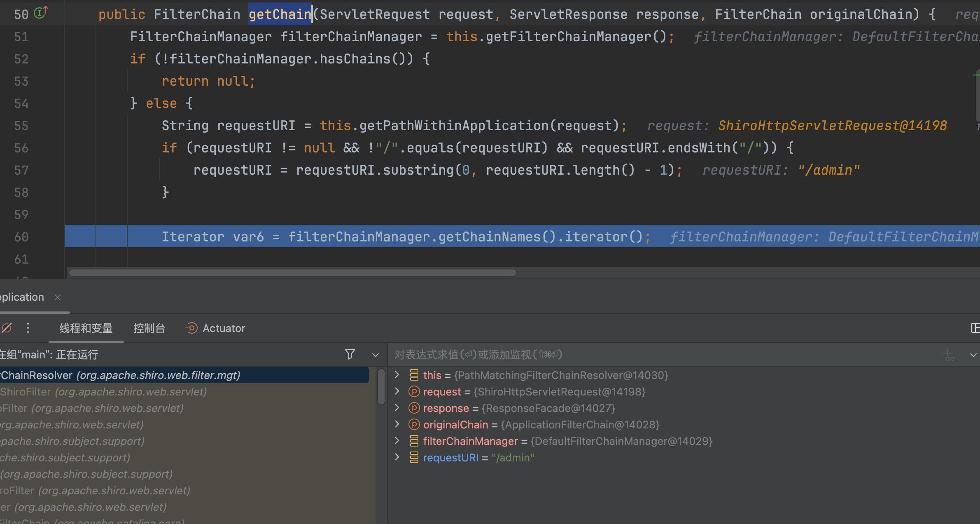
Task: Click the ShiroHttpServletRequest@14198 inline hint
Action: (x=832, y=126)
